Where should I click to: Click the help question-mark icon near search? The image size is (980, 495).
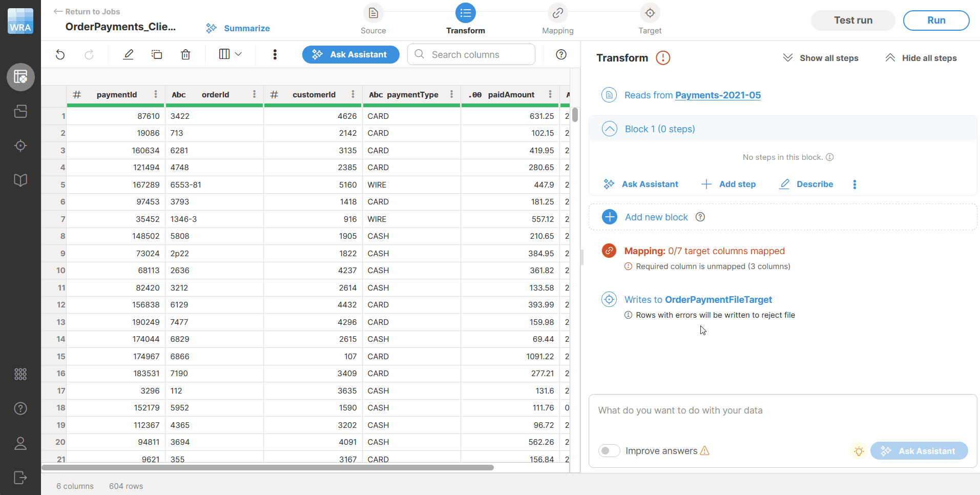561,54
